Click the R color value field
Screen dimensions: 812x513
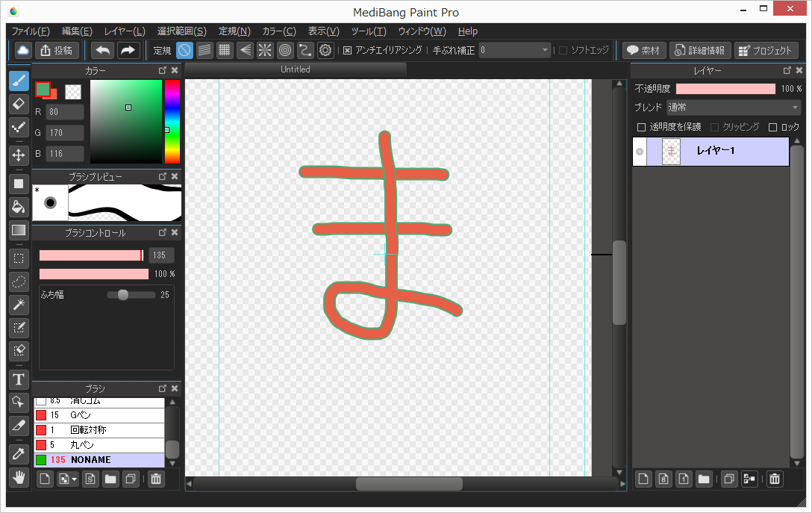(x=65, y=111)
